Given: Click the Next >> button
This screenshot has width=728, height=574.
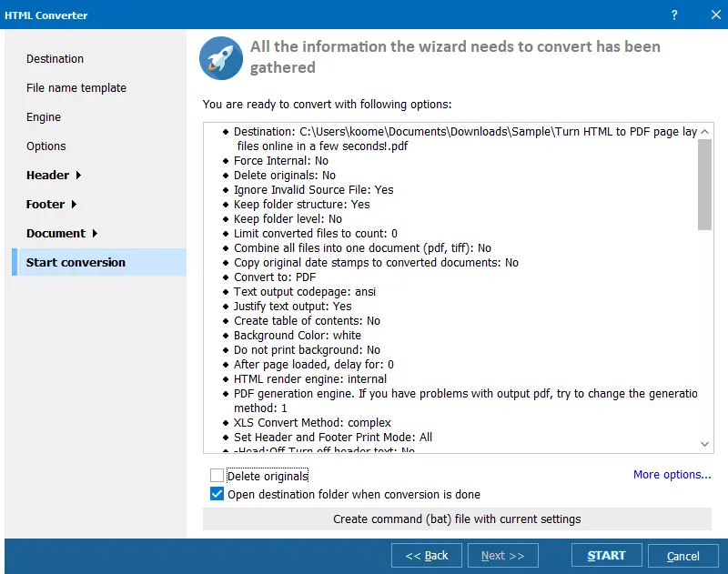Looking at the screenshot, I should 503,556.
